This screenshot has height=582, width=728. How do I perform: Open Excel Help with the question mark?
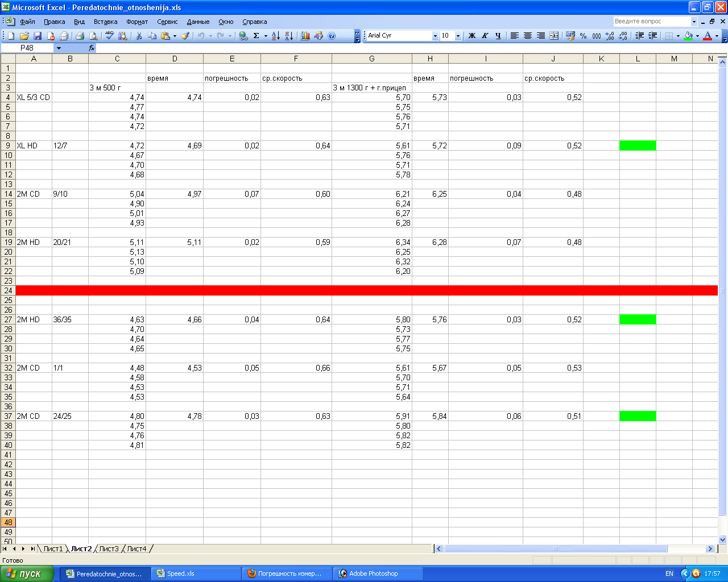click(332, 36)
